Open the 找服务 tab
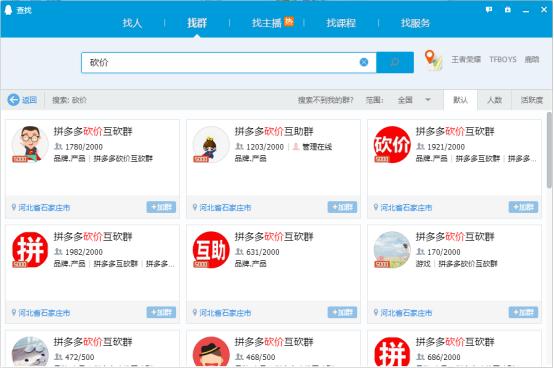Image resolution: width=554 pixels, height=369 pixels. 416,23
